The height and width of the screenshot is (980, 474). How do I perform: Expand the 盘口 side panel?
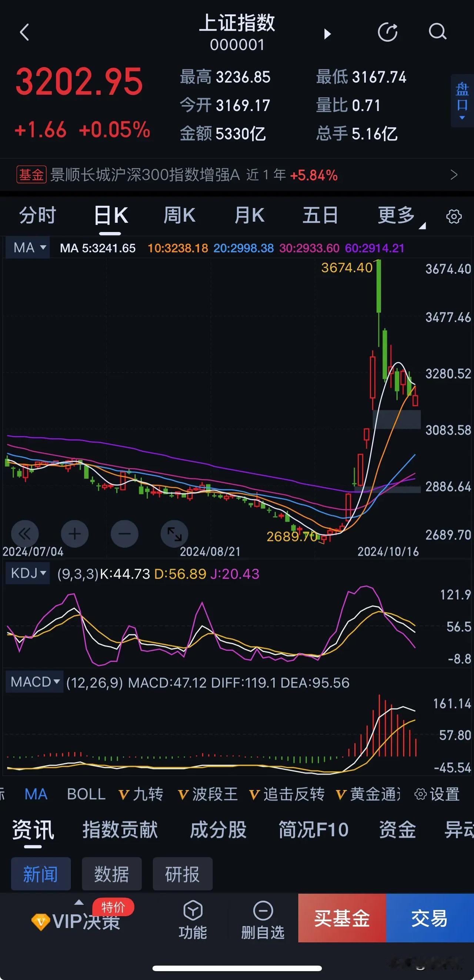tap(462, 100)
